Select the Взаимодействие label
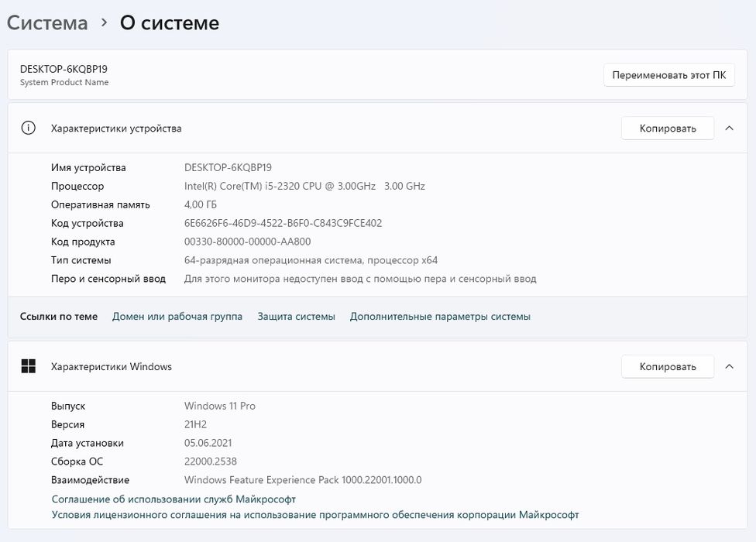Screen dimensions: 756x542 [90, 480]
